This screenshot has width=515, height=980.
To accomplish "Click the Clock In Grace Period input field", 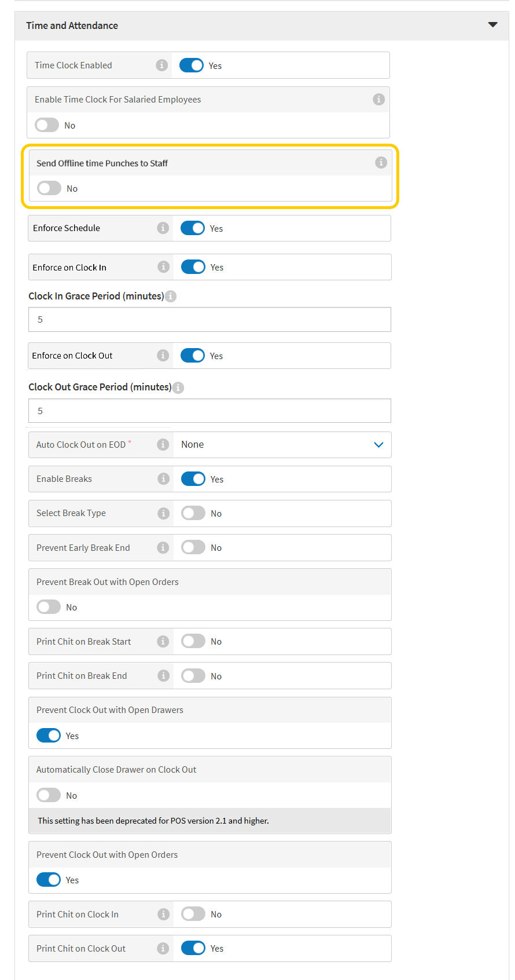I will tap(209, 320).
